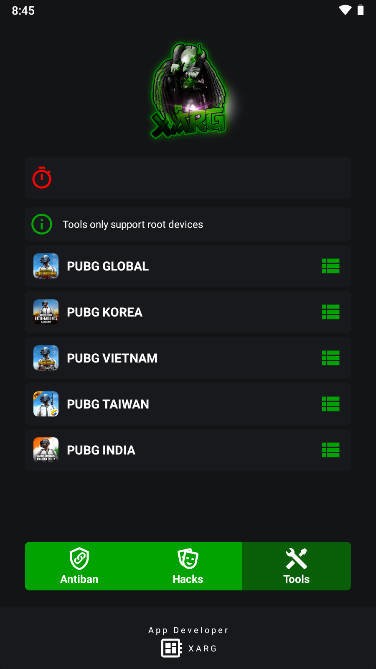Open the PUBG TAIWAN list menu icon

pyautogui.click(x=331, y=404)
